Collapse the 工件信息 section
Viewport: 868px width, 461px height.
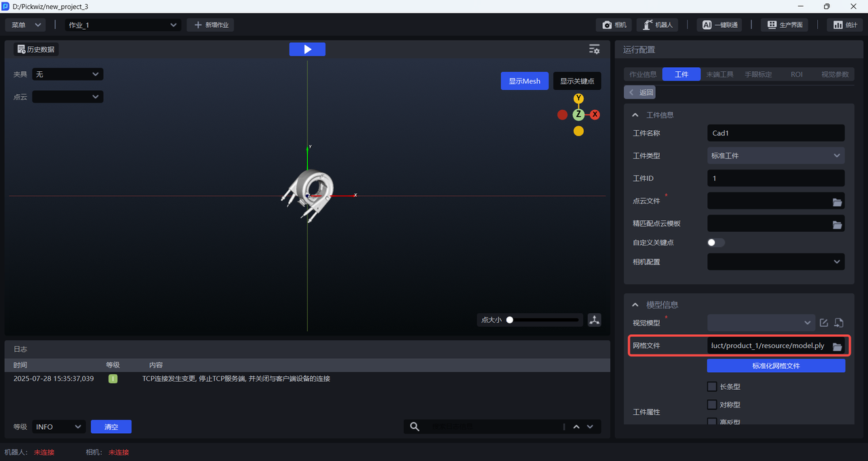click(x=635, y=115)
